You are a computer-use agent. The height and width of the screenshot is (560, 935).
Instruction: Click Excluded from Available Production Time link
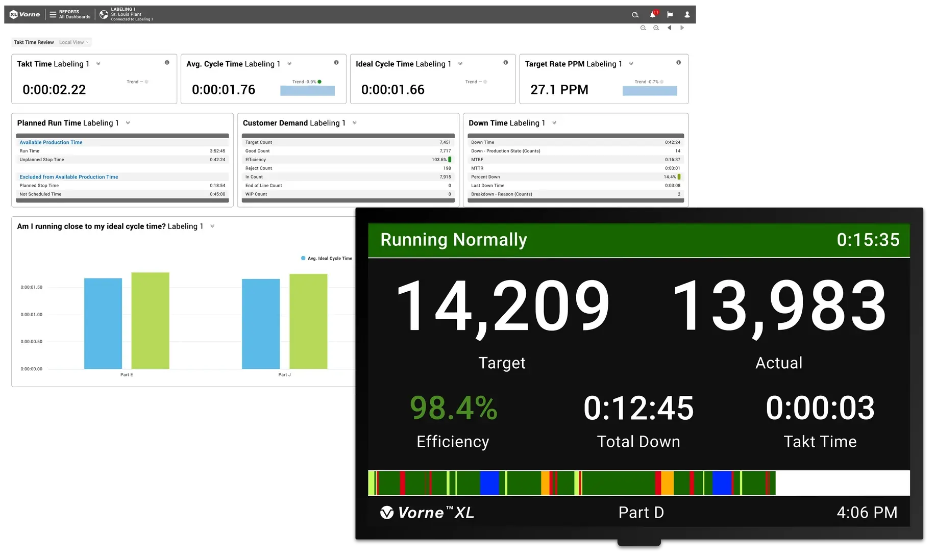(x=69, y=177)
